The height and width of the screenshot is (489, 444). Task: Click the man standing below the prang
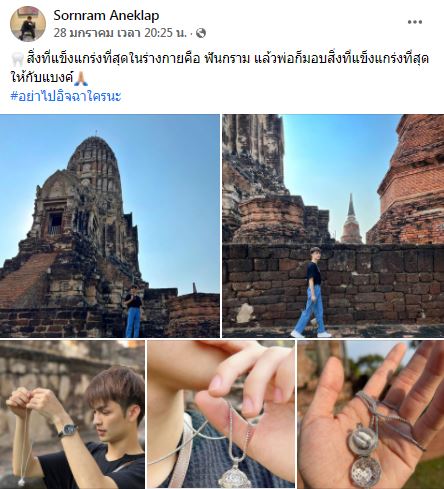tap(133, 311)
